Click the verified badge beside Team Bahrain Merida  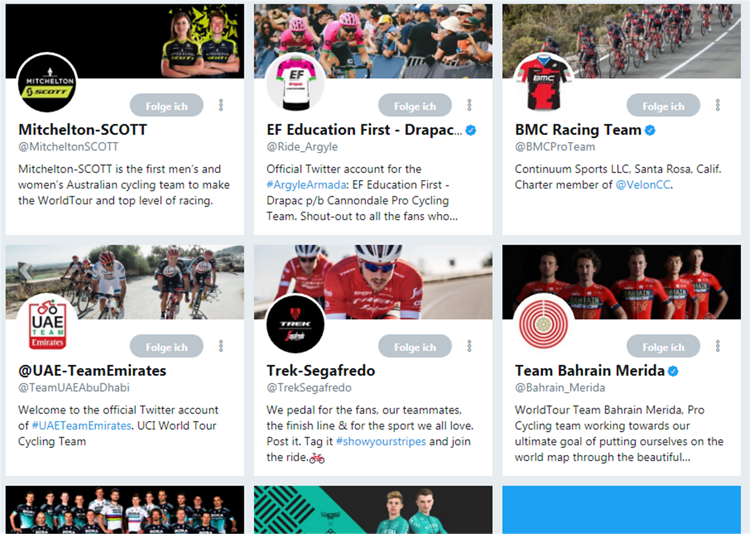673,371
